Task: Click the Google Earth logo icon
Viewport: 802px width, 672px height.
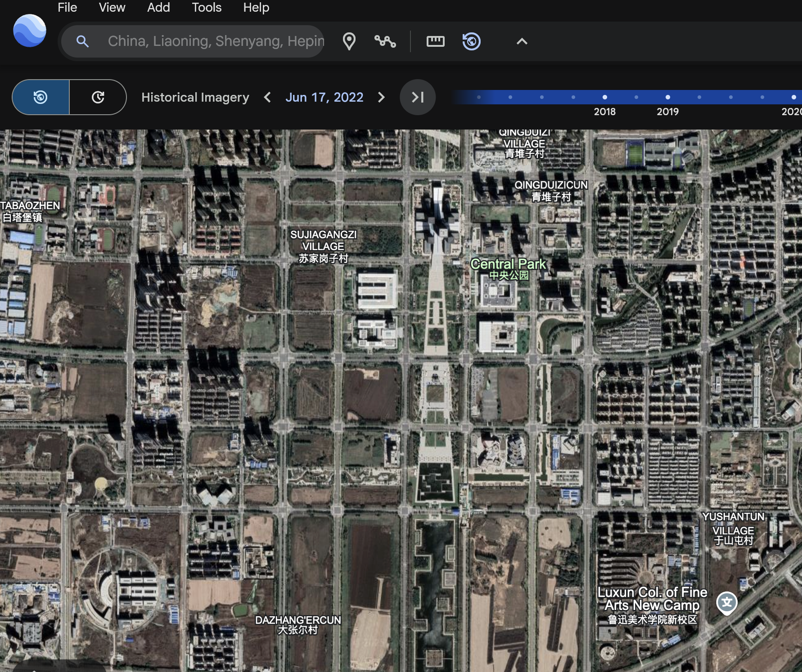Action: 30,31
